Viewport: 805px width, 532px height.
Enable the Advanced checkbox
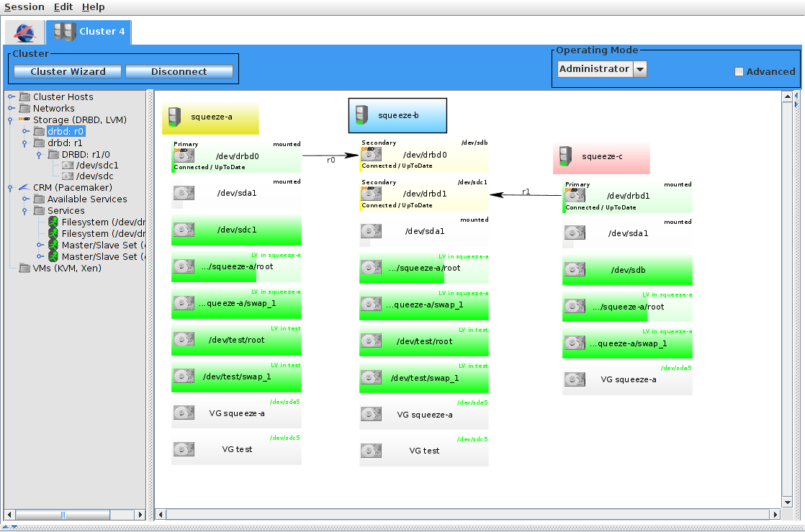pyautogui.click(x=739, y=72)
